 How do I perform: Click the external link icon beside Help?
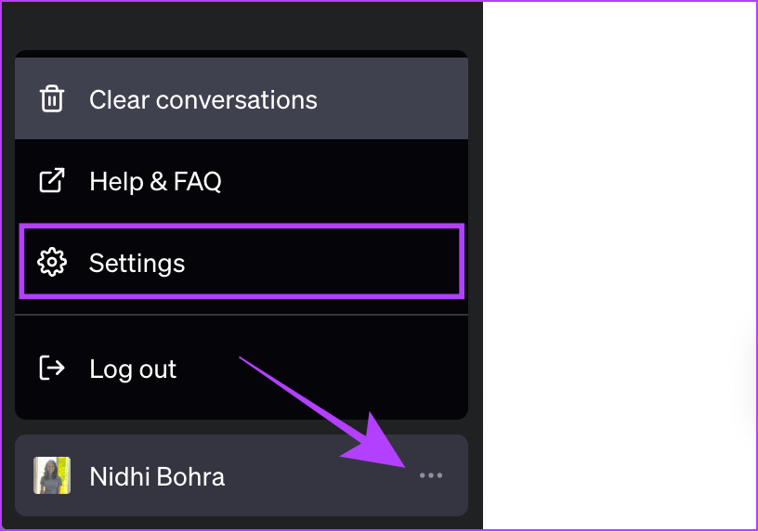point(52,181)
